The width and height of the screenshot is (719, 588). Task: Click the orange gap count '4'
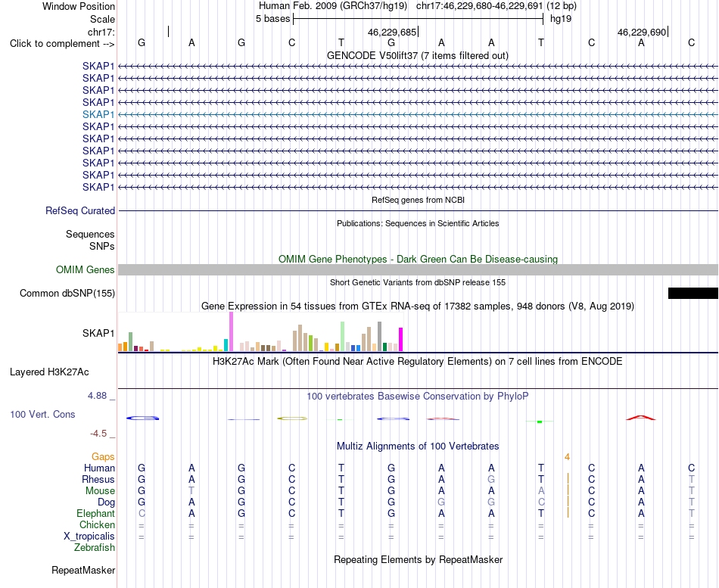click(567, 457)
